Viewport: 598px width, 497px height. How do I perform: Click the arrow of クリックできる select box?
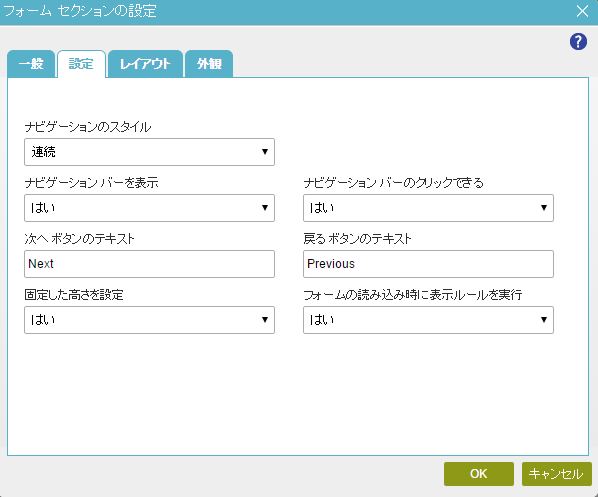(544, 208)
